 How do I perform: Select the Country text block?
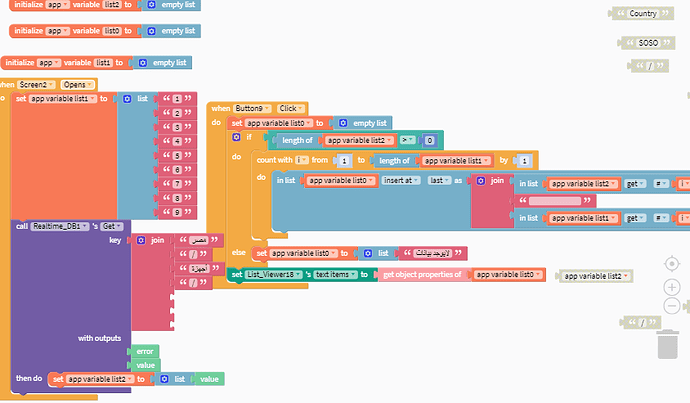[643, 14]
